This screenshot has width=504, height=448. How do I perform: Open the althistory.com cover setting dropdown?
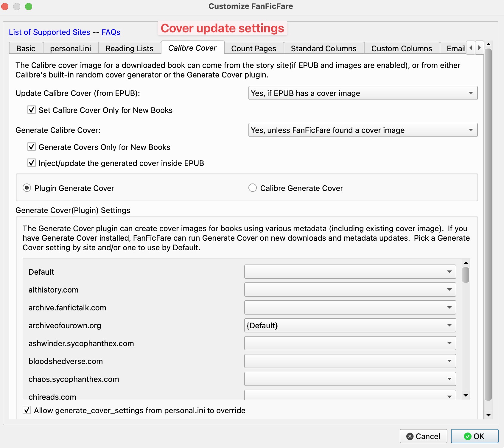[x=350, y=290]
